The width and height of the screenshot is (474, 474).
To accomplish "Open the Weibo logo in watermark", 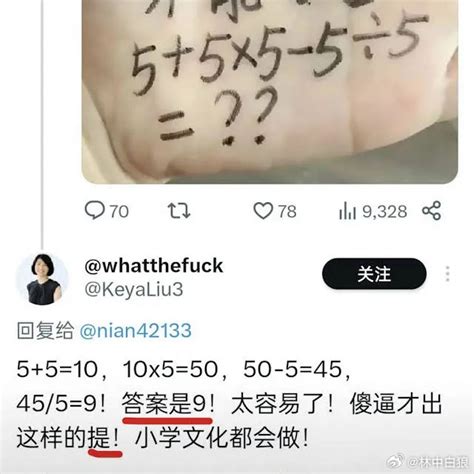I will 396,461.
